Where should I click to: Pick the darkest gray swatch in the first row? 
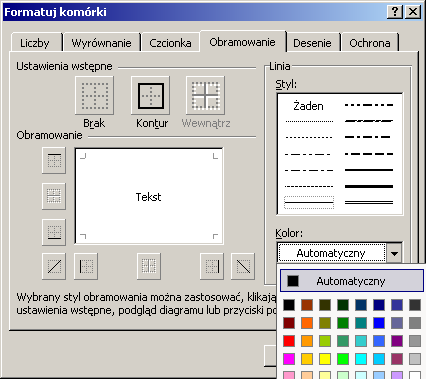click(415, 305)
